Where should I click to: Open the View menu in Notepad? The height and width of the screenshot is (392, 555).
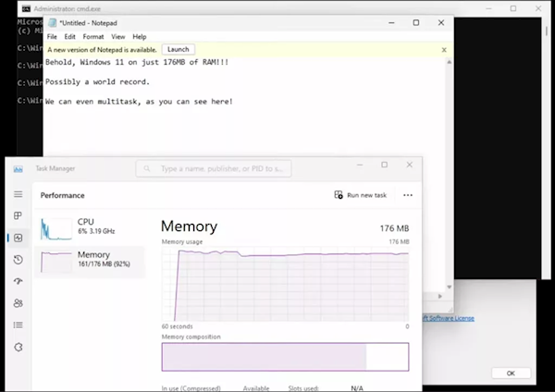[x=118, y=37]
